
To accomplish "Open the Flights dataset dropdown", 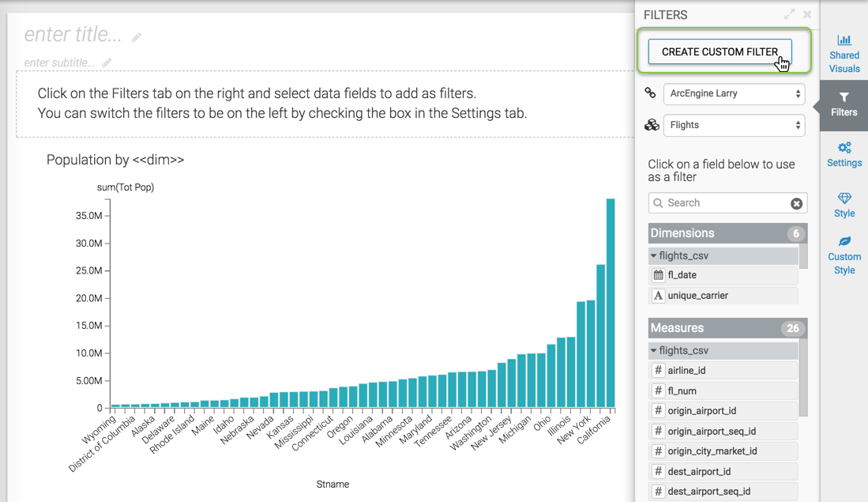I will 734,125.
